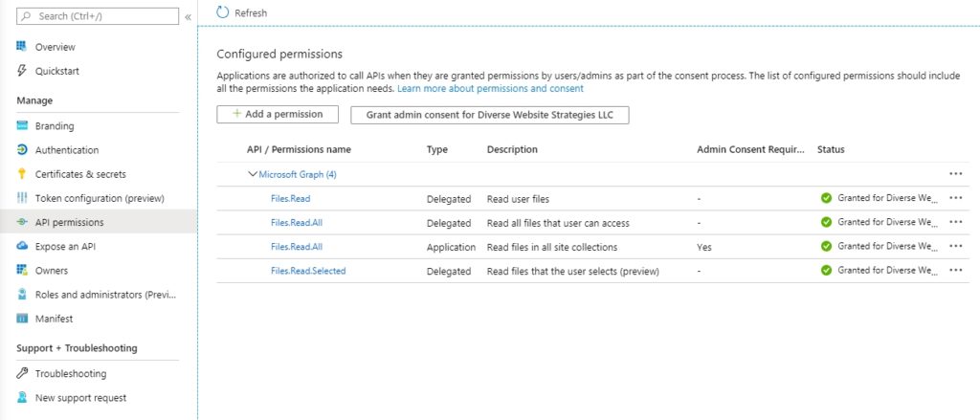The width and height of the screenshot is (980, 420).
Task: Select API permissions in sidebar
Action: [x=69, y=223]
